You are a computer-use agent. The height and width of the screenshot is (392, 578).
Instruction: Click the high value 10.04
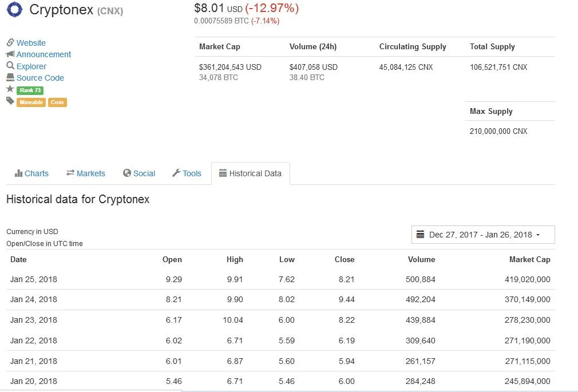click(233, 320)
